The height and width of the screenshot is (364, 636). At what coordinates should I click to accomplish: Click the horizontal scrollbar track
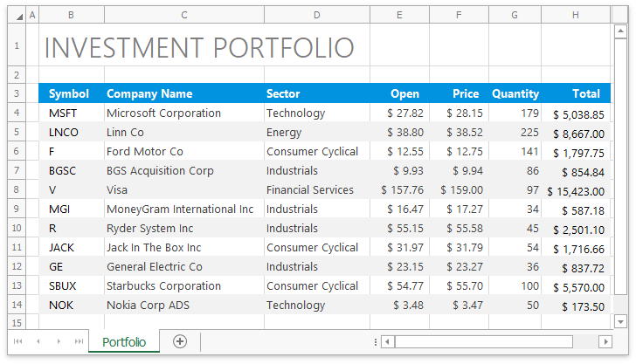point(586,342)
